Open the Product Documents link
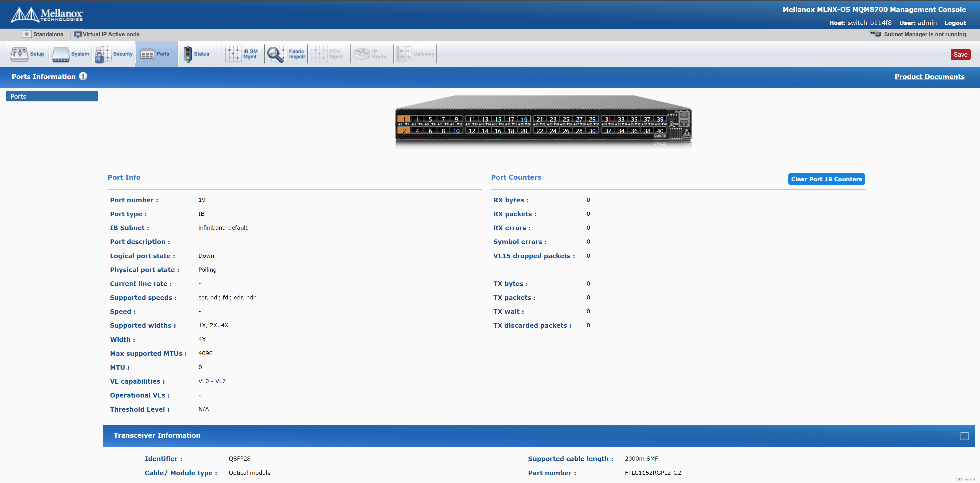The width and height of the screenshot is (980, 483). [929, 76]
